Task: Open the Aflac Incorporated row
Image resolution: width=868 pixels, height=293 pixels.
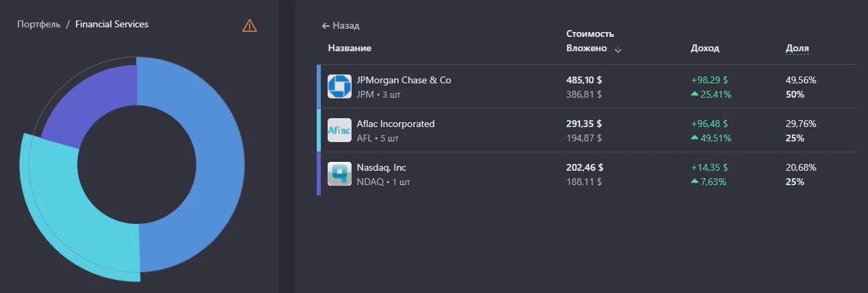Action: [x=587, y=130]
